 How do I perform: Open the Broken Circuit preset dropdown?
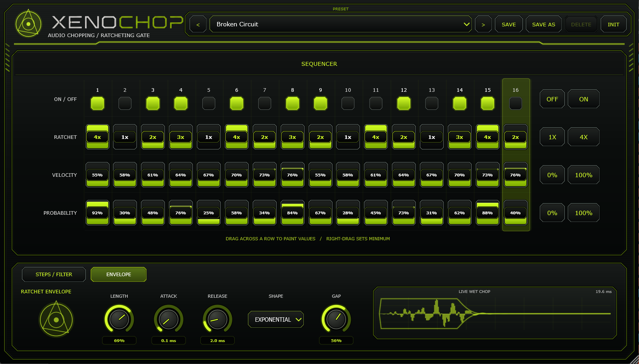click(x=340, y=24)
